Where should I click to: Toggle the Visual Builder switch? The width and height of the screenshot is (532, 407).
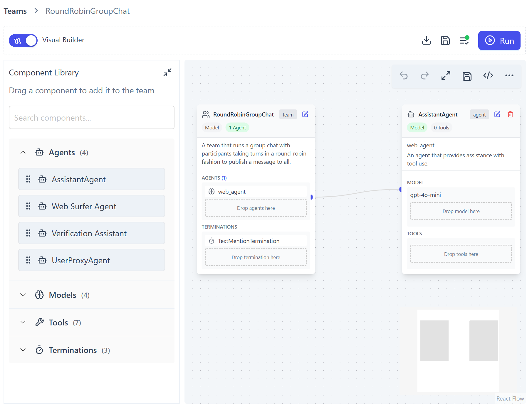point(23,40)
